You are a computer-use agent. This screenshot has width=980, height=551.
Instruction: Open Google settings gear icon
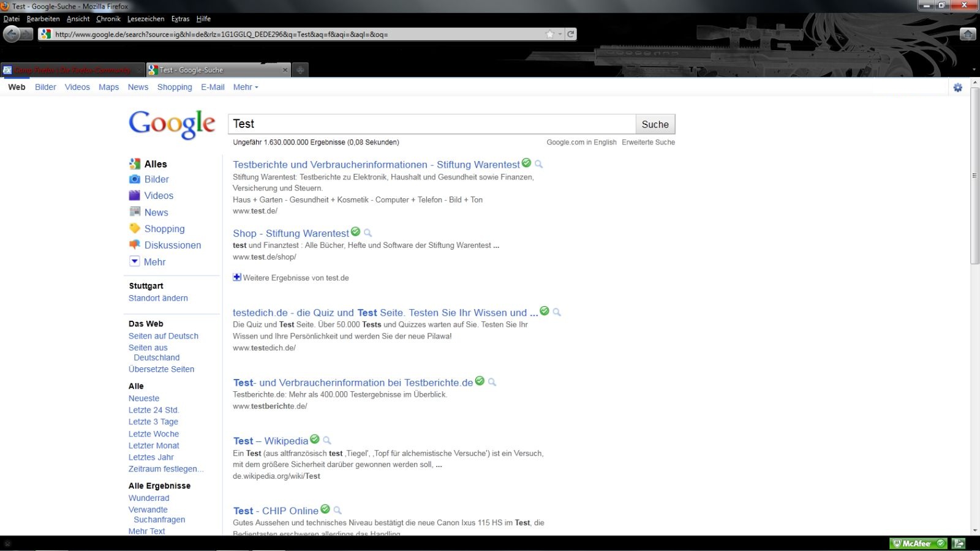pos(958,88)
